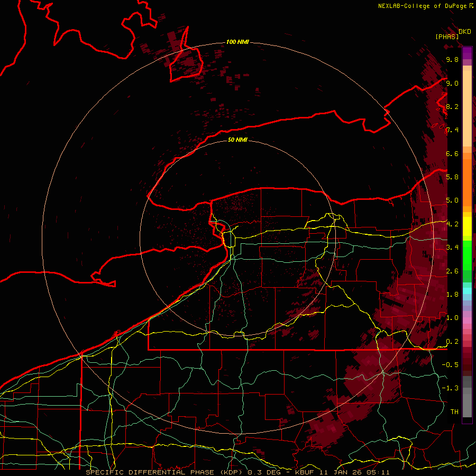Click the KBUF radar site identifier

click(x=305, y=472)
